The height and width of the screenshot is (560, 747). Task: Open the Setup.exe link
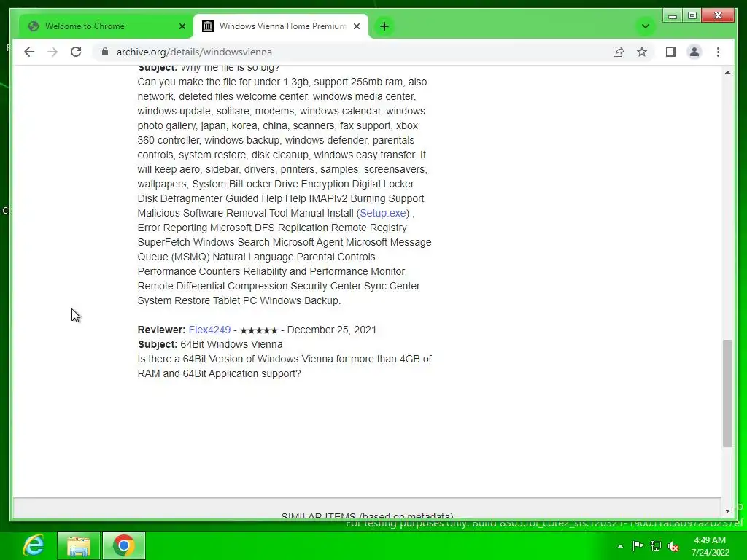383,213
